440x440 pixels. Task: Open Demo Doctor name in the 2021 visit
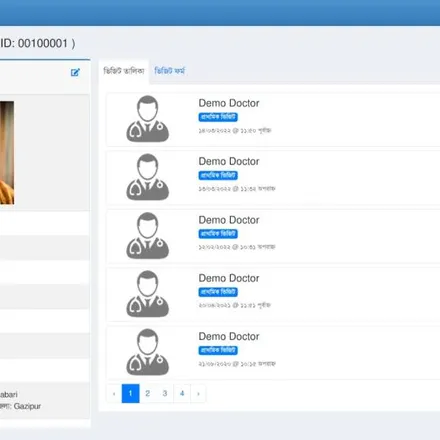229,278
